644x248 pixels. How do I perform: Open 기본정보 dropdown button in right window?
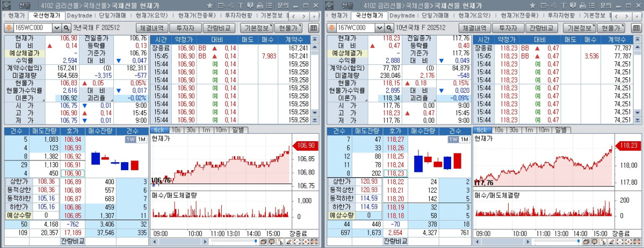(x=579, y=28)
